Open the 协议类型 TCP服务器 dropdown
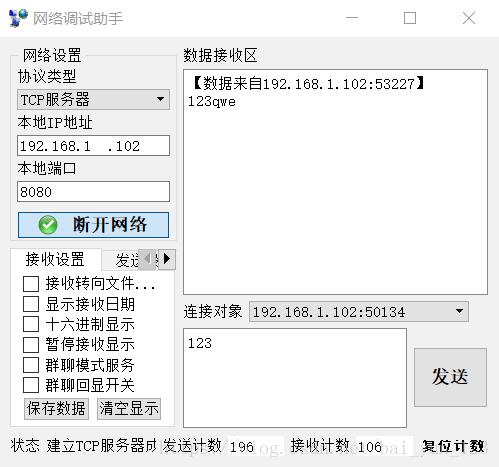This screenshot has width=499, height=467. (93, 99)
